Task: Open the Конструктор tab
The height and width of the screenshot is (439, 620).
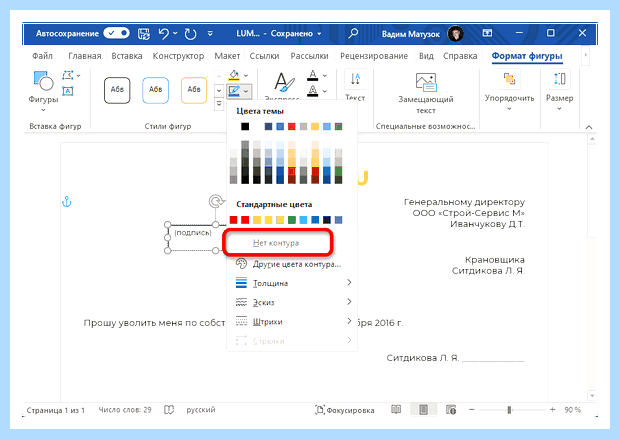Action: click(178, 56)
